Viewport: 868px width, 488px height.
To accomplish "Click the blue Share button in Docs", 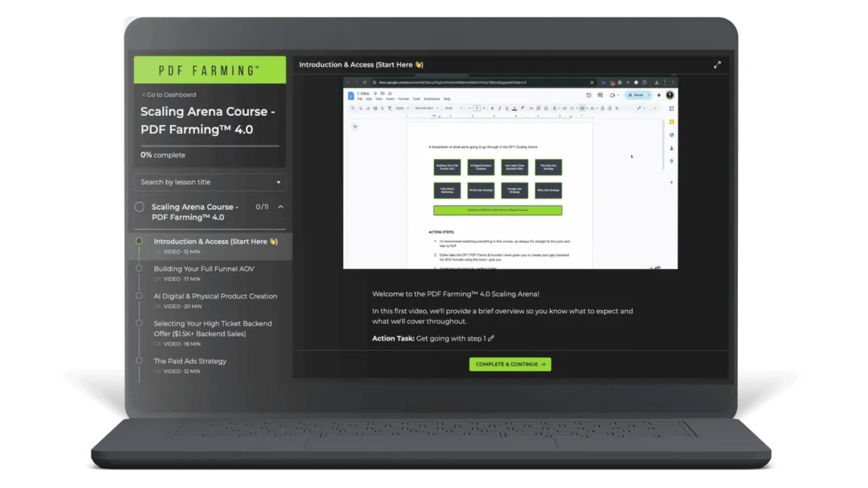I will 638,95.
